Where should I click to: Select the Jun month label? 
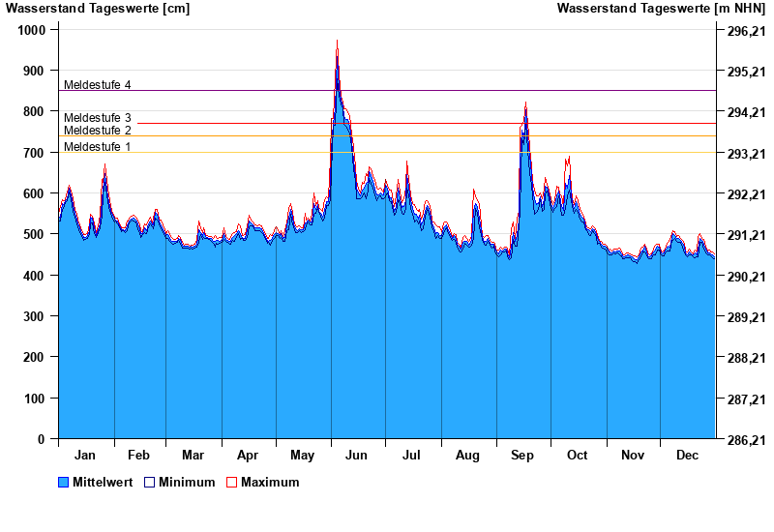tap(356, 455)
